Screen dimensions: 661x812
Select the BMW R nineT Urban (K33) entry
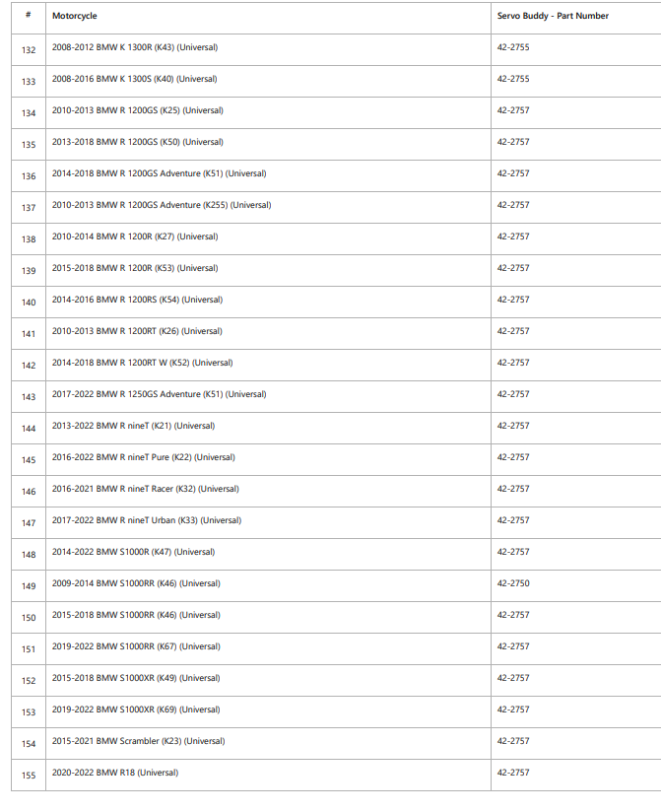[x=147, y=520]
